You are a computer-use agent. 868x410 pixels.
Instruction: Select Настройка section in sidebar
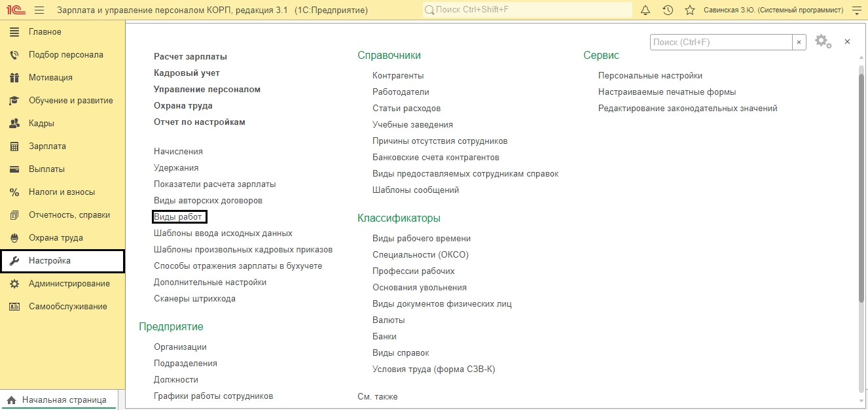[x=62, y=261]
